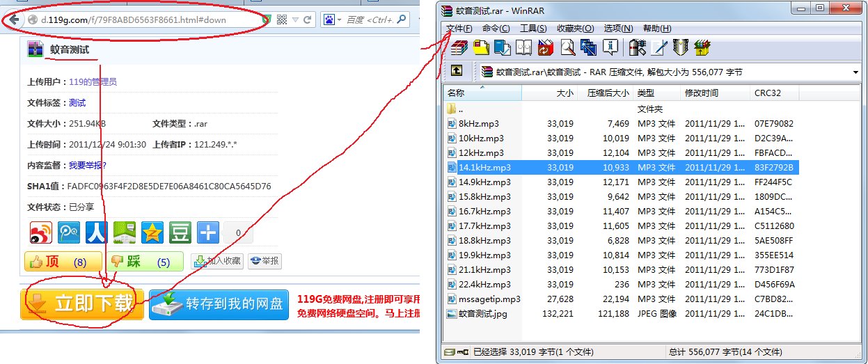Click WinRAR View file book icon
868x364 pixels.
[x=523, y=47]
